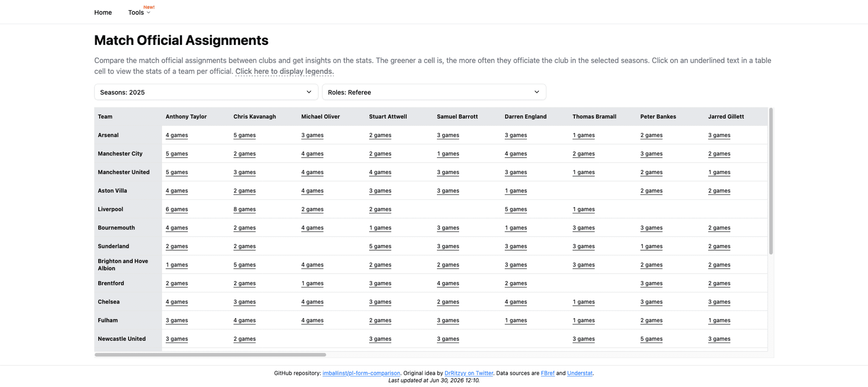This screenshot has height=387, width=868.
Task: Open Chelsea's Samuel Barrott games stats
Action: (448, 302)
